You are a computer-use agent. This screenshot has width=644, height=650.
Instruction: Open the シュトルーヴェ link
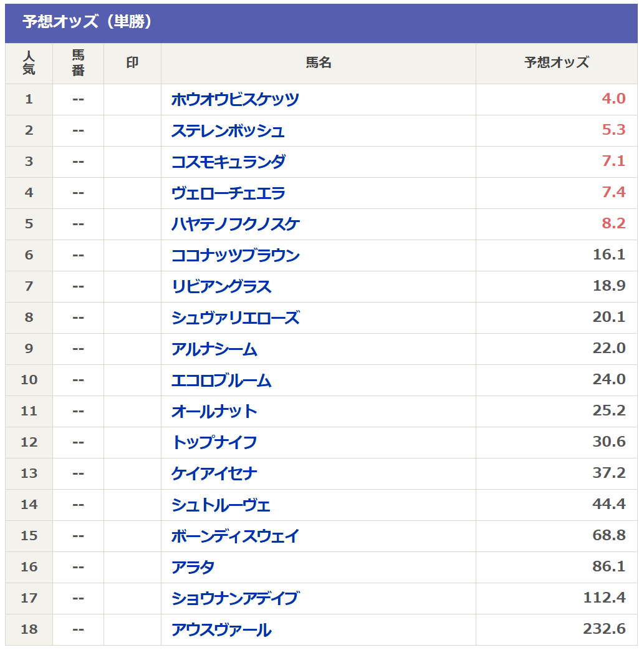click(x=221, y=505)
